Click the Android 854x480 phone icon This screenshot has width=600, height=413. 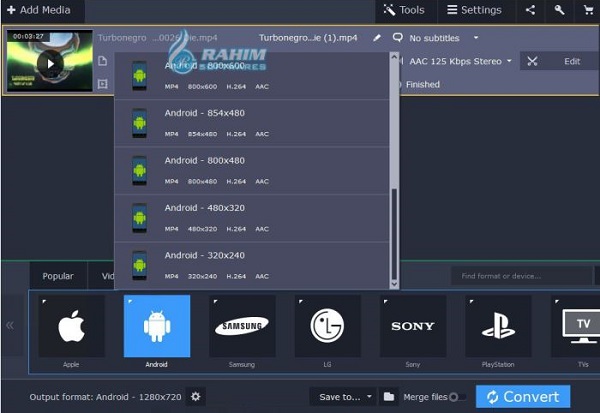click(139, 123)
